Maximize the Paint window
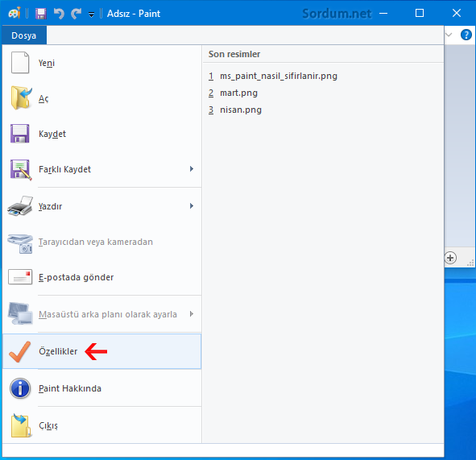Image resolution: width=476 pixels, height=460 pixels. pos(420,13)
